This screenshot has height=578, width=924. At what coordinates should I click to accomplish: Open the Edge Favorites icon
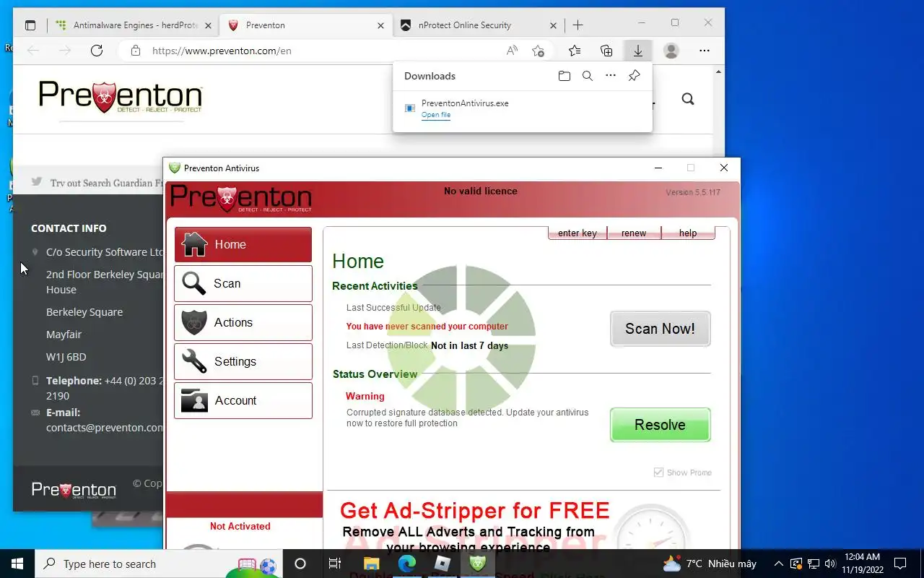[575, 51]
